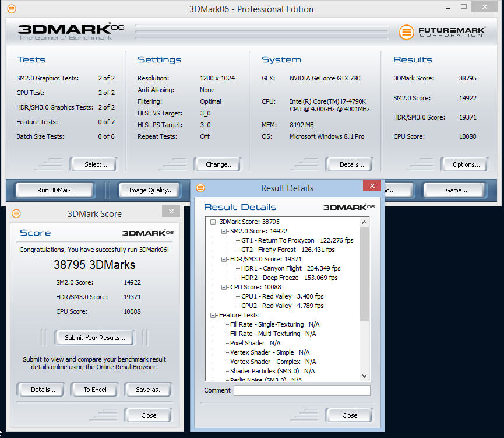Select Pixel Shader N/A row
The width and height of the screenshot is (504, 438).
pos(255,343)
